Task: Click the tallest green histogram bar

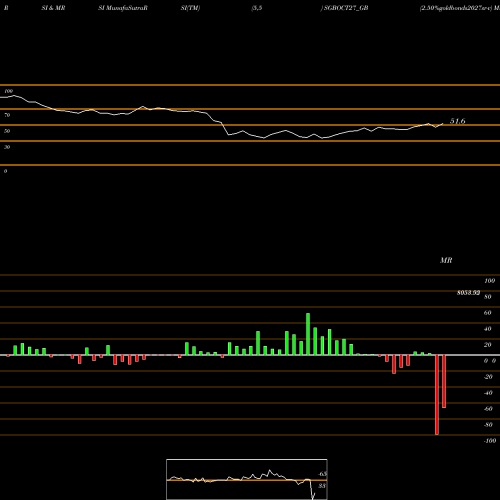Action: (308, 334)
